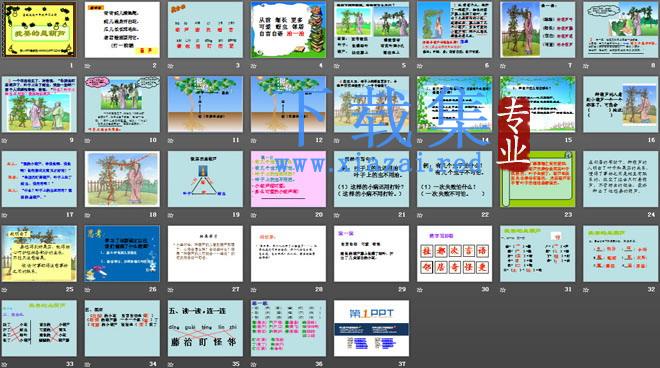Click the star icon under slide 30
660x368 pixels.
pos(420,290)
